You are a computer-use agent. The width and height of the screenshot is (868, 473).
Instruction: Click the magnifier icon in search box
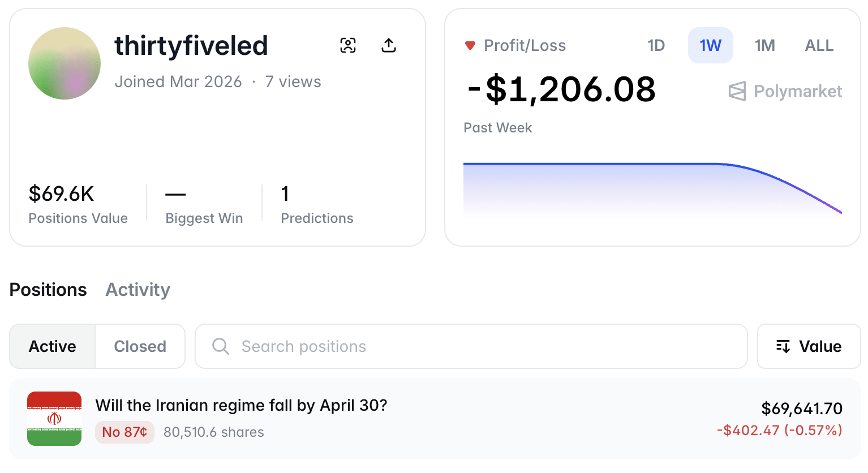(x=221, y=346)
